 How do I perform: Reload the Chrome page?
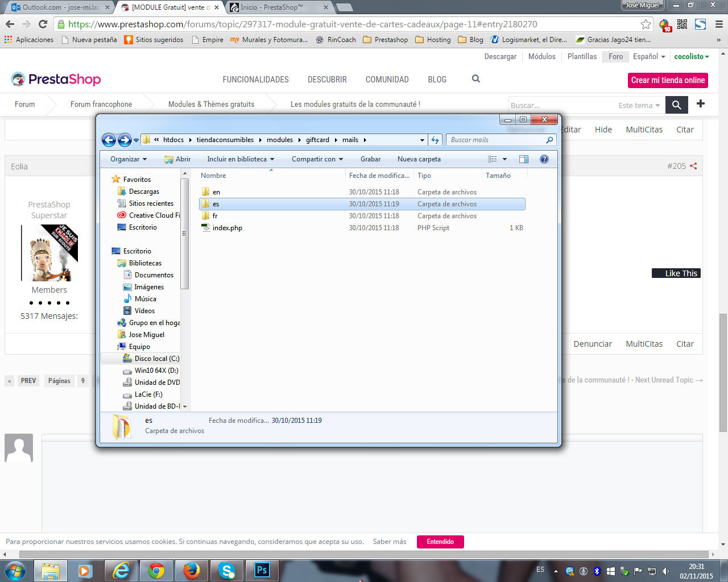click(x=43, y=24)
